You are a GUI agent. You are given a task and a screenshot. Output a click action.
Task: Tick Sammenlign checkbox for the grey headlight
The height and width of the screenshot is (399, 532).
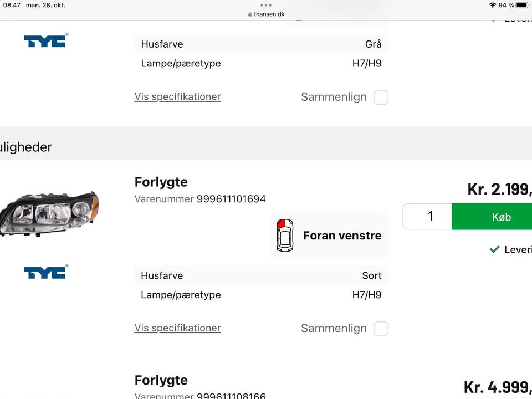(381, 98)
